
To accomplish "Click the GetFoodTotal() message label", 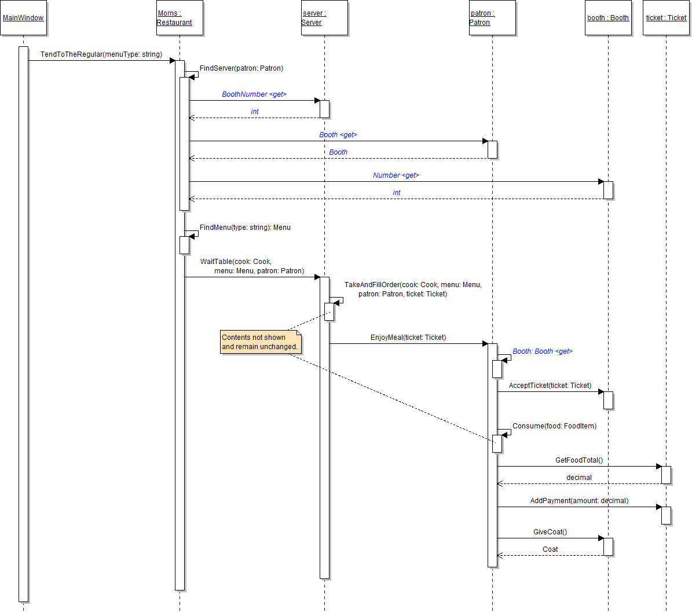I will [579, 460].
